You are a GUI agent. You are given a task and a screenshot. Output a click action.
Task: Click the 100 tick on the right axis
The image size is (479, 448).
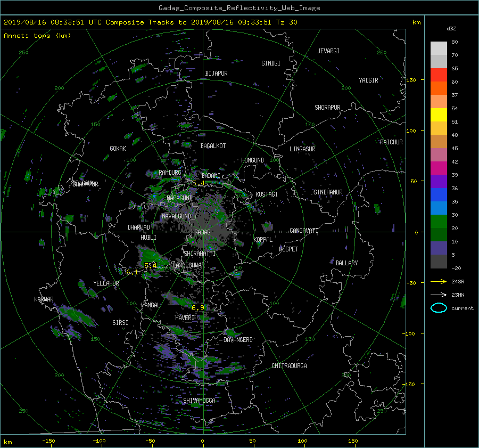(411, 131)
